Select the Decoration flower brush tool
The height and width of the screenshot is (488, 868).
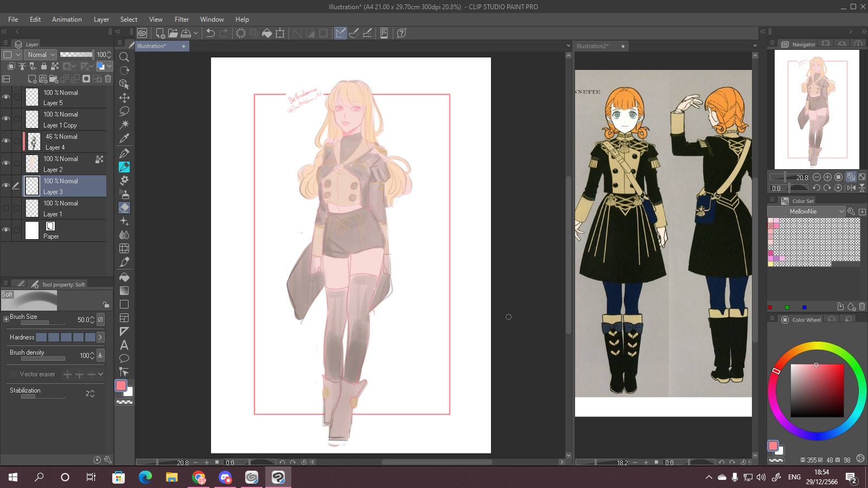click(124, 180)
